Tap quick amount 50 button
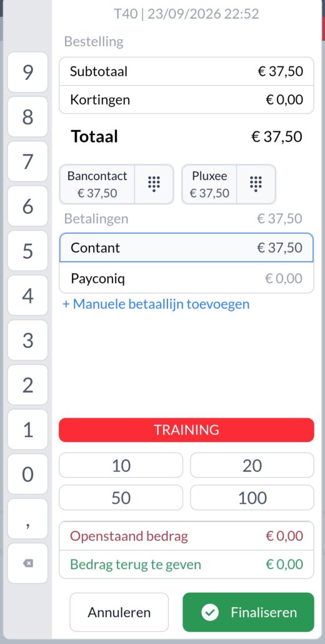 pos(121,497)
